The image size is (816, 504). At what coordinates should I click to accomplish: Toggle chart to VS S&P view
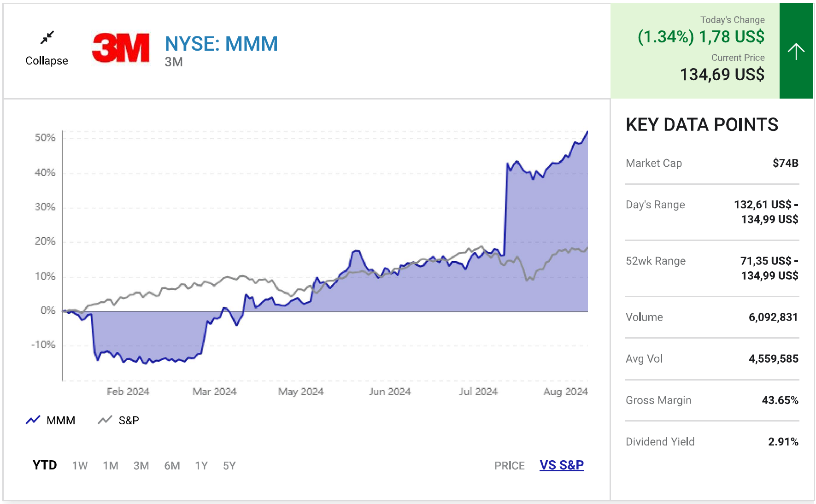[x=562, y=465]
